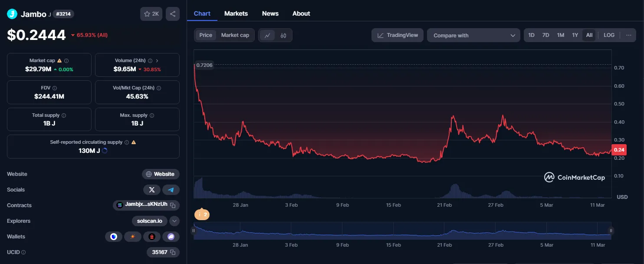Screen dimensions: 644x264
Task: Open the chart more-options ellipsis menu
Action: coord(629,35)
